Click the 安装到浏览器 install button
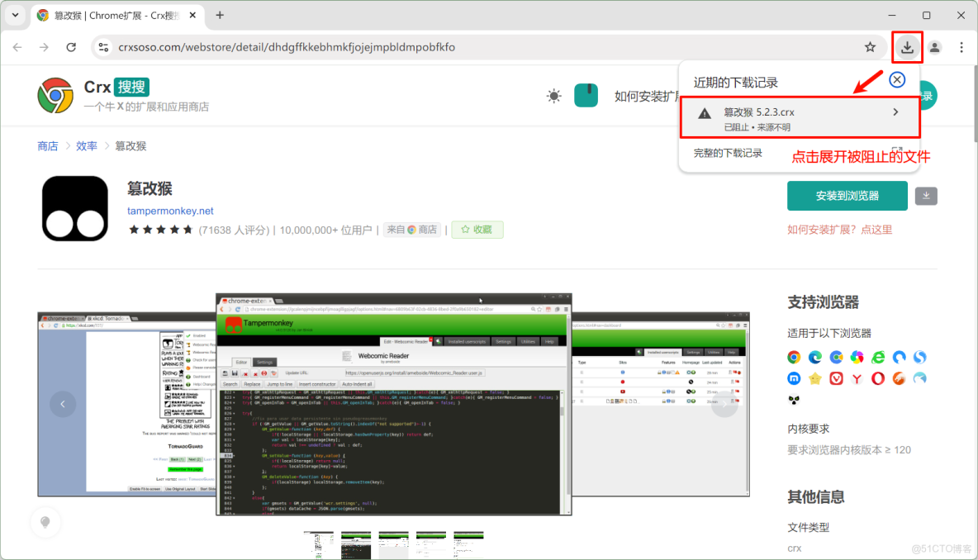Viewport: 978px width, 560px height. tap(847, 196)
